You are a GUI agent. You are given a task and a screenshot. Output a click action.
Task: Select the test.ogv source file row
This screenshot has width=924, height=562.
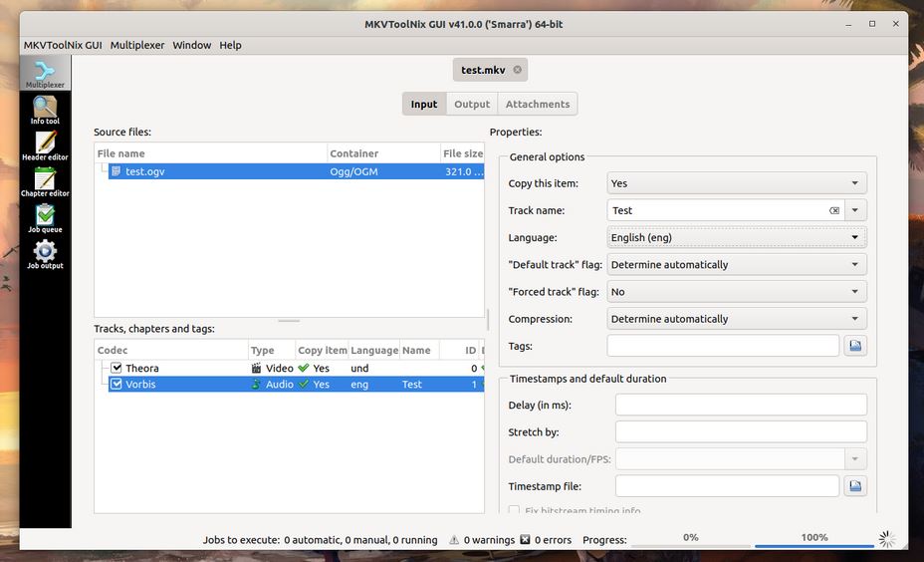coord(296,171)
